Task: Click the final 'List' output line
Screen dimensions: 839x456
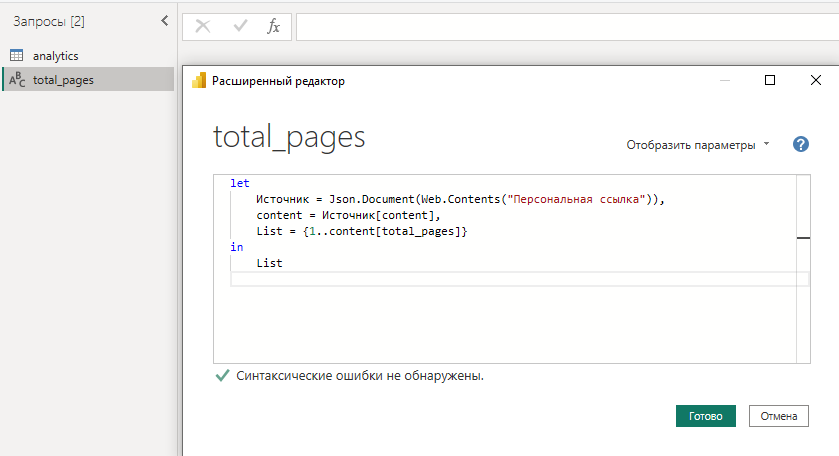Action: click(269, 263)
